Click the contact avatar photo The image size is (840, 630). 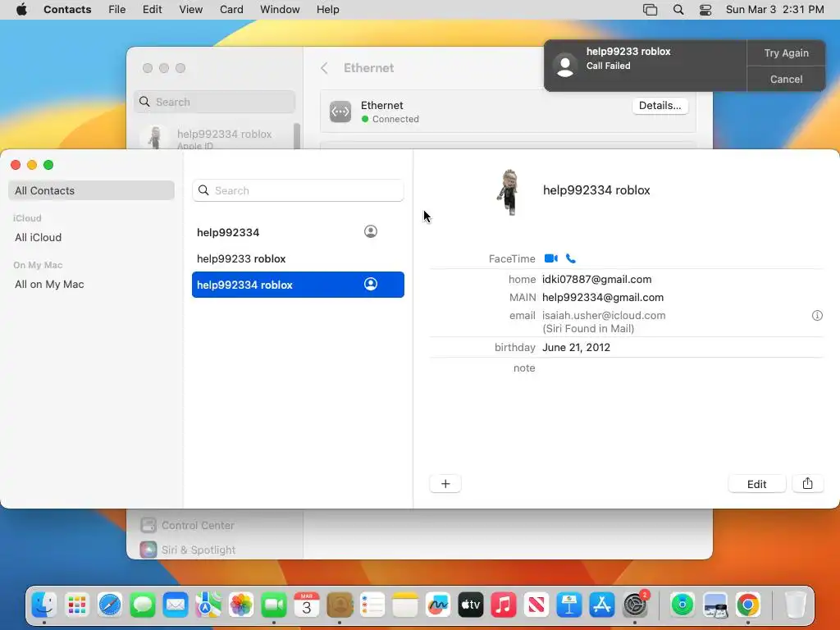(x=509, y=192)
